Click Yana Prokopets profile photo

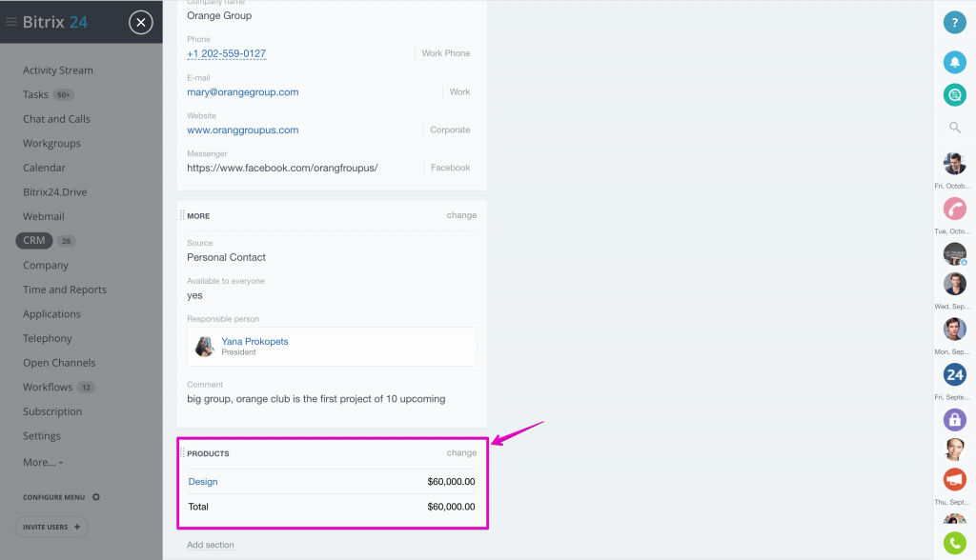tap(204, 346)
